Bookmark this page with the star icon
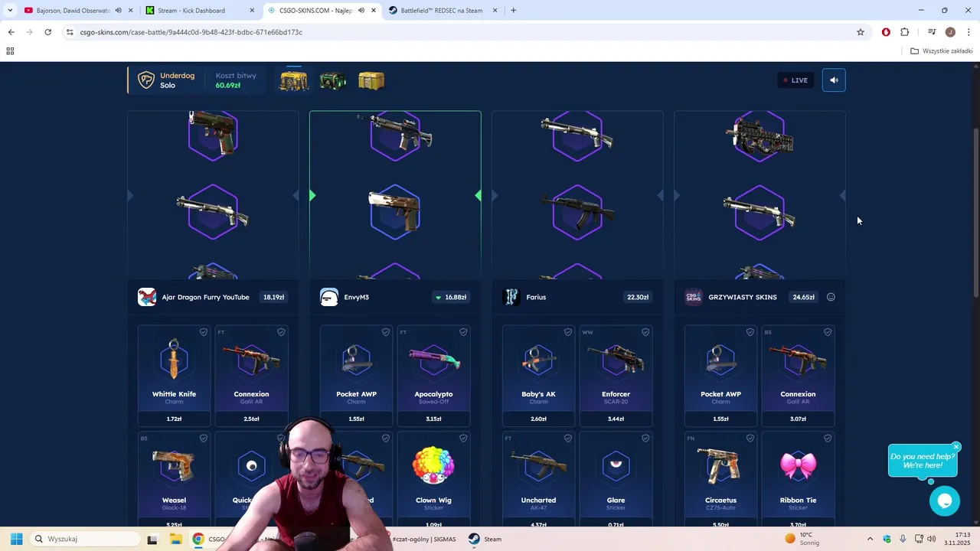This screenshot has width=980, height=551. [x=861, y=32]
